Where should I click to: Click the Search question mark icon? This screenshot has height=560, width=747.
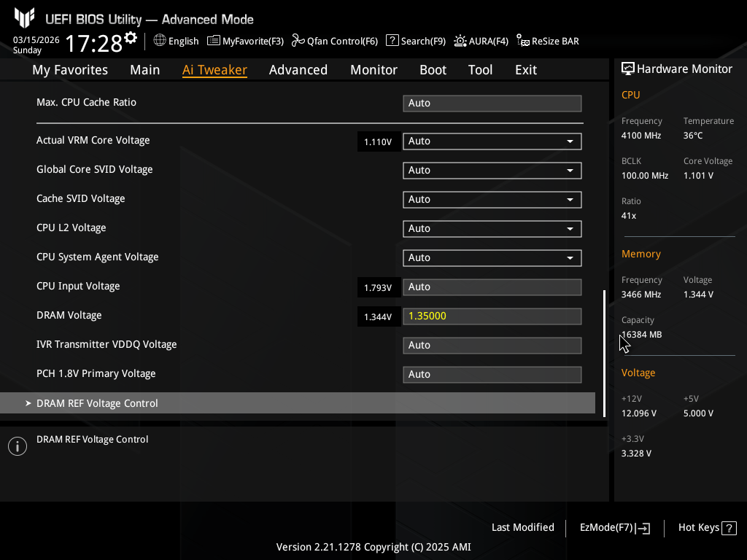392,41
